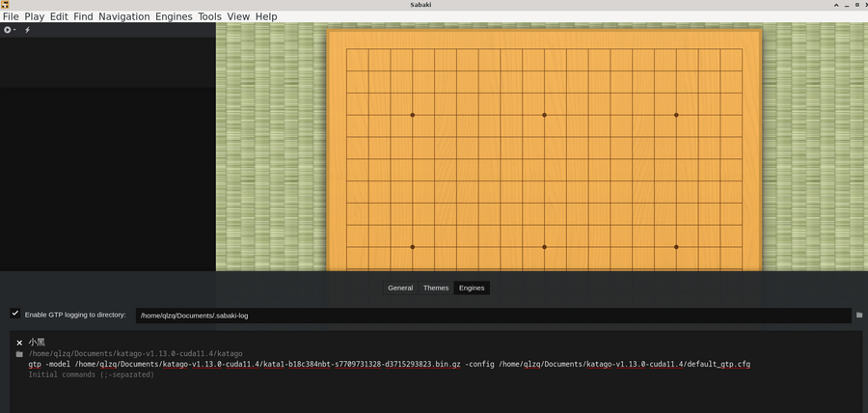The height and width of the screenshot is (413, 868).
Task: Switch to the Themes preferences tab
Action: pyautogui.click(x=436, y=288)
